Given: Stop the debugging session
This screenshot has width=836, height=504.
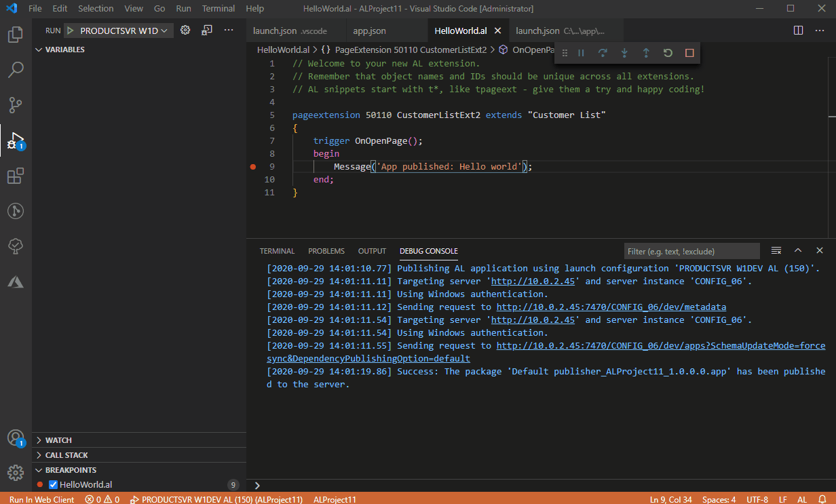Looking at the screenshot, I should pyautogui.click(x=689, y=52).
